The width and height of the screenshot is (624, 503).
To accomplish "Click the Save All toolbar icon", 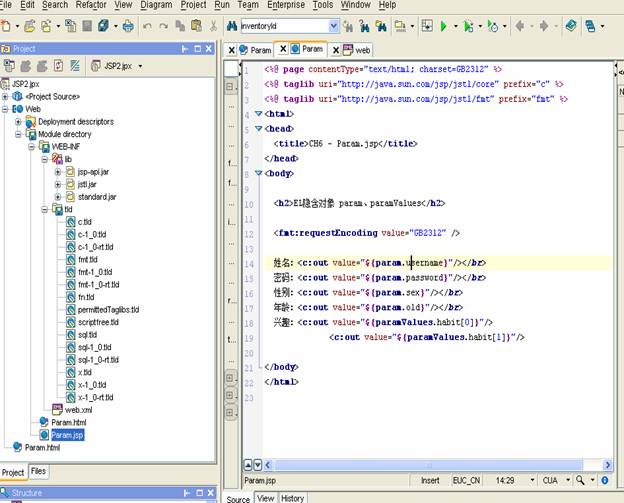I will point(103,26).
